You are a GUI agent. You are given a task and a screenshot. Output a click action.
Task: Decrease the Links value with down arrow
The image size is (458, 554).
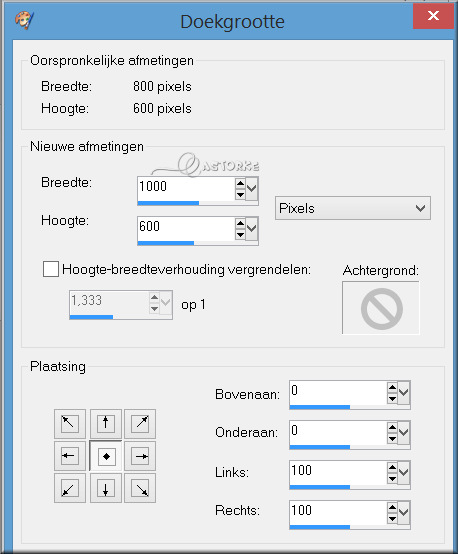392,479
